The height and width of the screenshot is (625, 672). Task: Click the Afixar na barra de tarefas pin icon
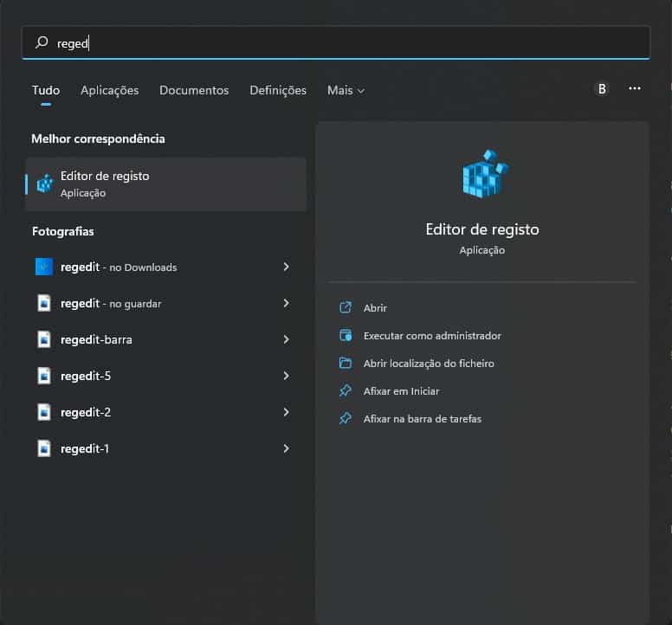coord(346,419)
